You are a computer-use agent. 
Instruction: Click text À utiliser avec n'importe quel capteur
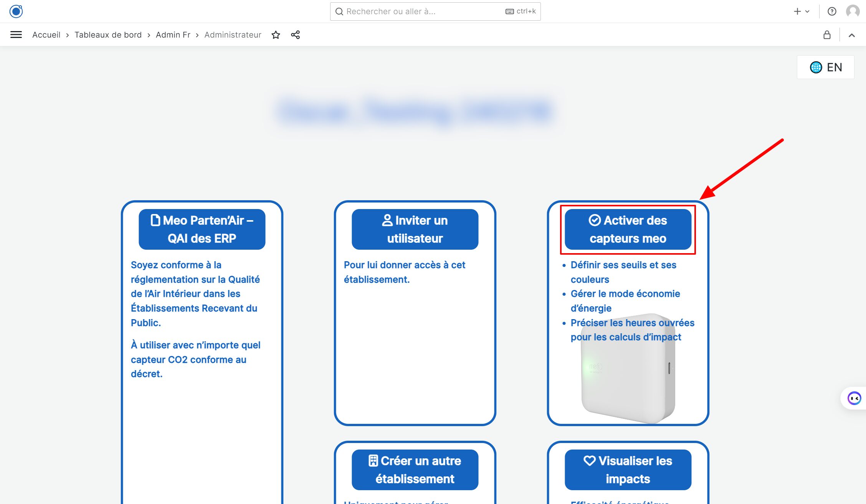point(196,359)
